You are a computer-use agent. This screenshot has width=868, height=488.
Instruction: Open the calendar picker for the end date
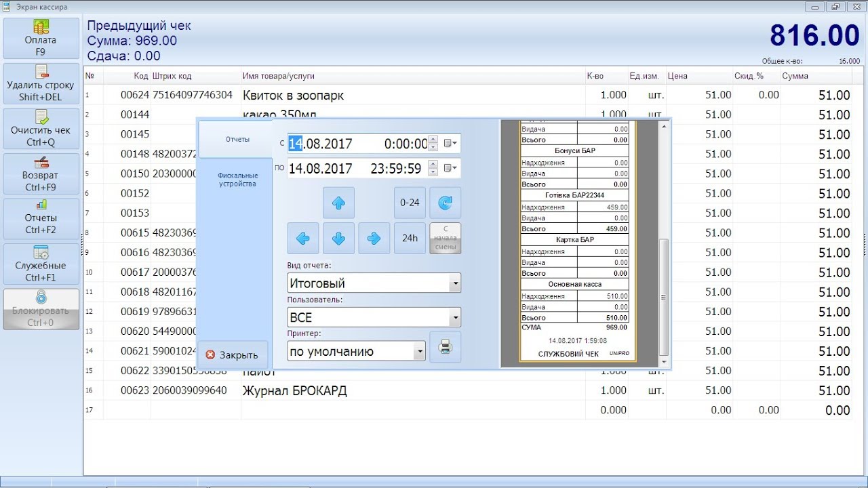(x=451, y=168)
